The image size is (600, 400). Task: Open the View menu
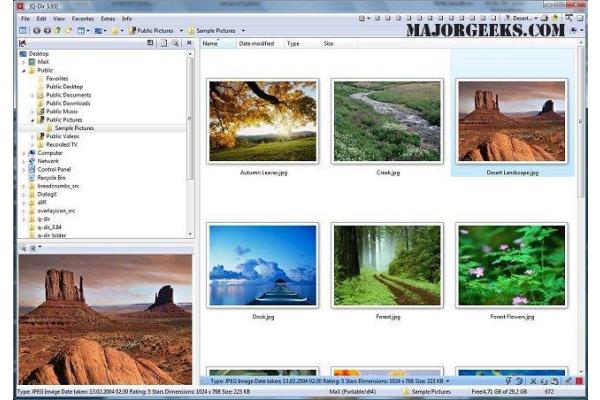[59, 18]
